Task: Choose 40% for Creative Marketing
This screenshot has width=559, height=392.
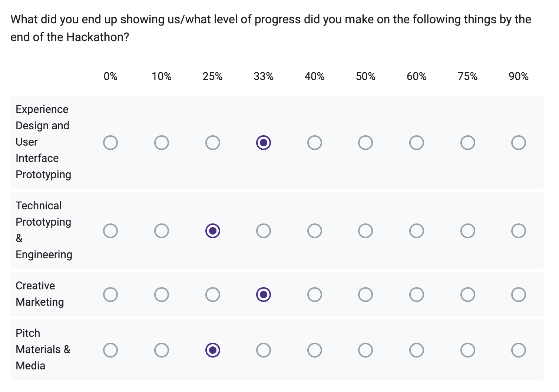Action: coord(315,295)
